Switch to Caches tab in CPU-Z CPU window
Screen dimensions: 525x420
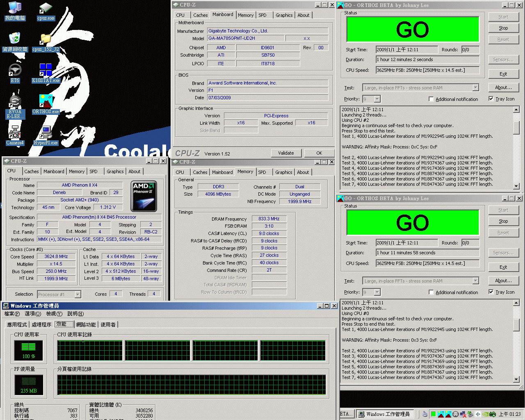point(32,171)
